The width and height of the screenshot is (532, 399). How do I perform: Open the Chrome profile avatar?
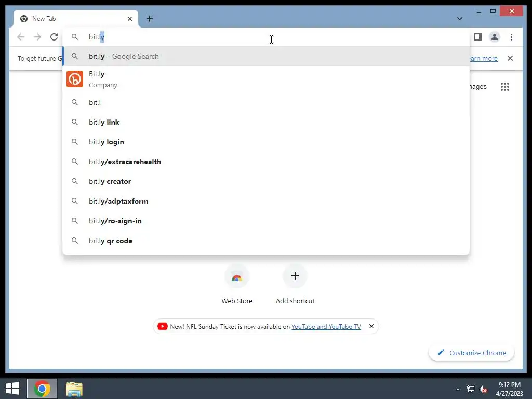coord(495,37)
